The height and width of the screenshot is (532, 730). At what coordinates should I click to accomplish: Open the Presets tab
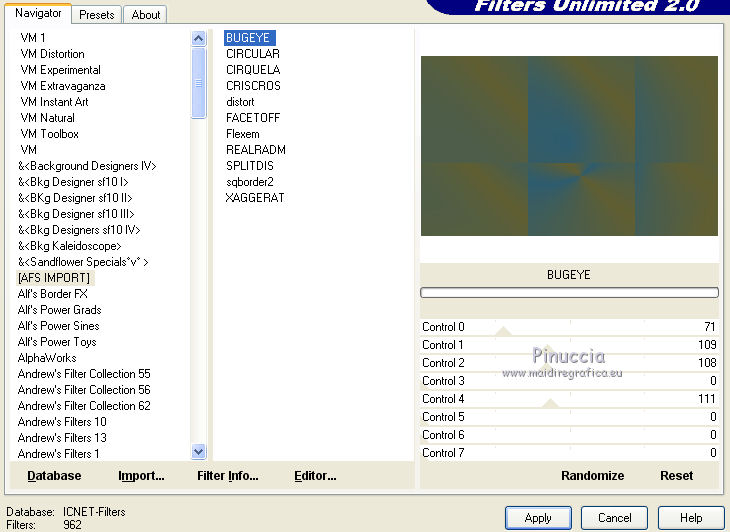pyautogui.click(x=96, y=15)
